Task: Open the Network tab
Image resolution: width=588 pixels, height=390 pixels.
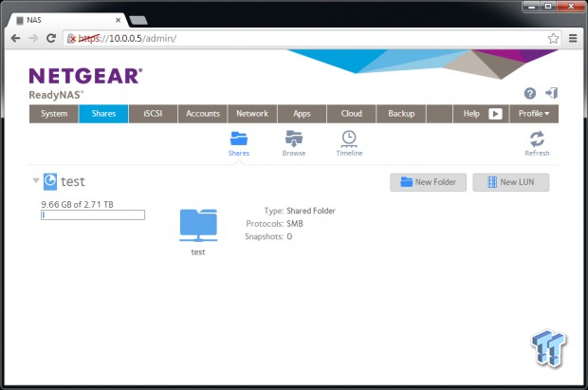Action: 252,114
